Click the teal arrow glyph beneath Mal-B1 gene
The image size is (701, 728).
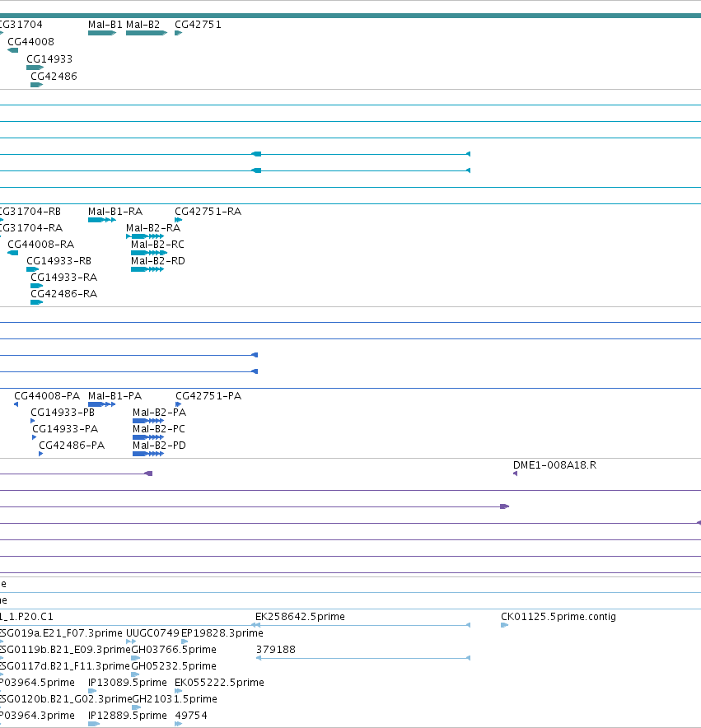102,33
